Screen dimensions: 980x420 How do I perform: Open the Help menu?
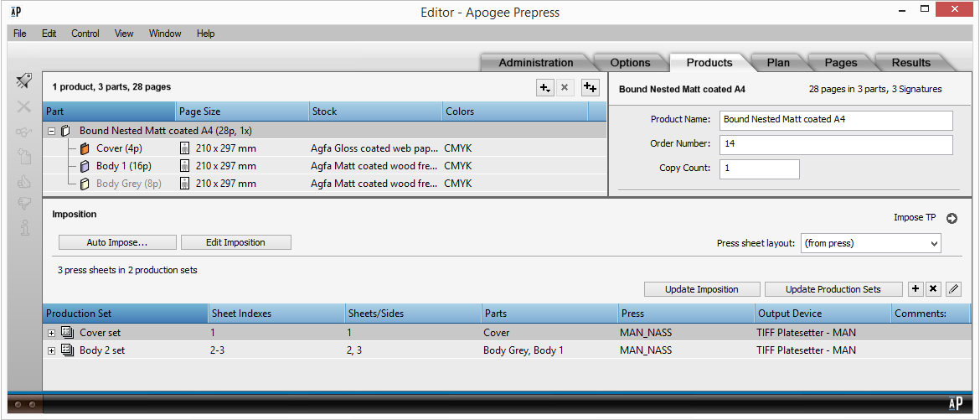(x=205, y=34)
